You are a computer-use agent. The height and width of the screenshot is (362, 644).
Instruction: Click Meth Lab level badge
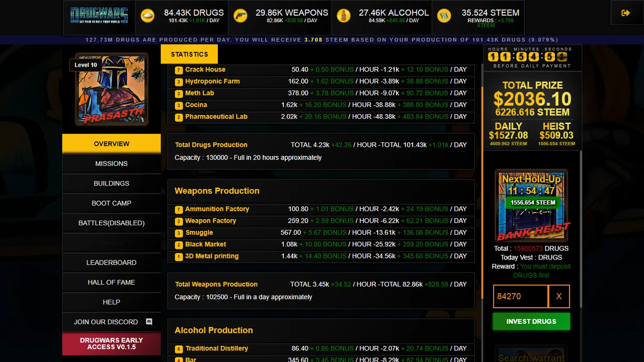(x=179, y=94)
